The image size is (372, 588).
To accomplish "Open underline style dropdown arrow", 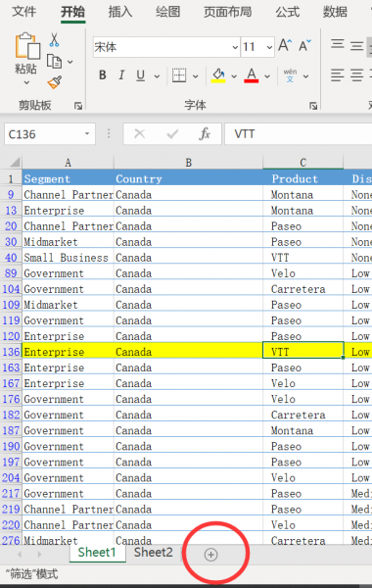I will click(157, 76).
